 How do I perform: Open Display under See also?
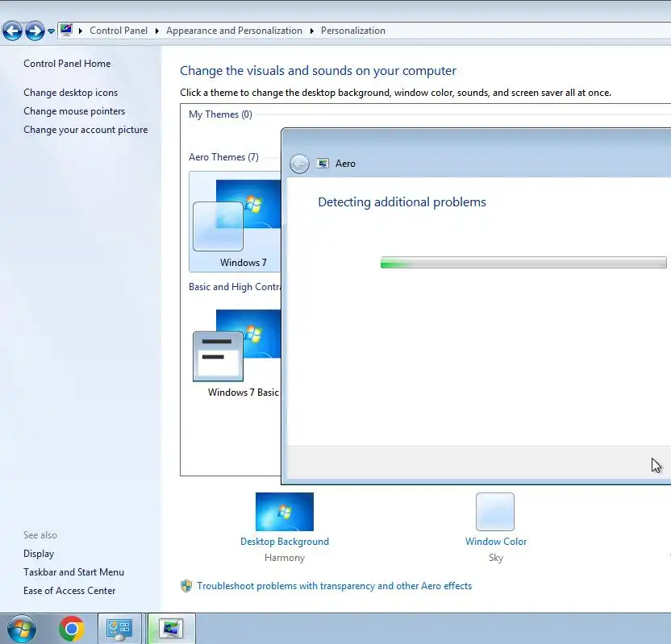pos(39,554)
